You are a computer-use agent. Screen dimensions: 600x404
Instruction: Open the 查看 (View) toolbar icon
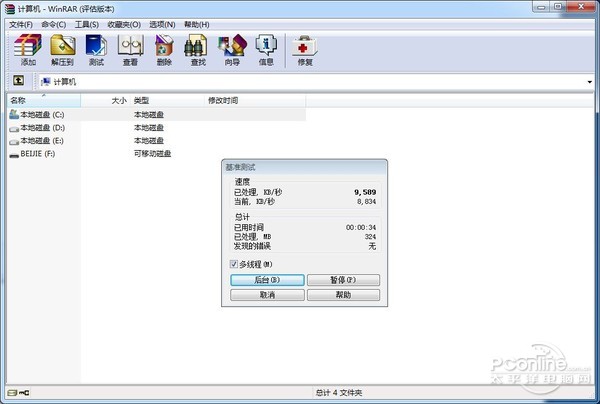[x=130, y=50]
